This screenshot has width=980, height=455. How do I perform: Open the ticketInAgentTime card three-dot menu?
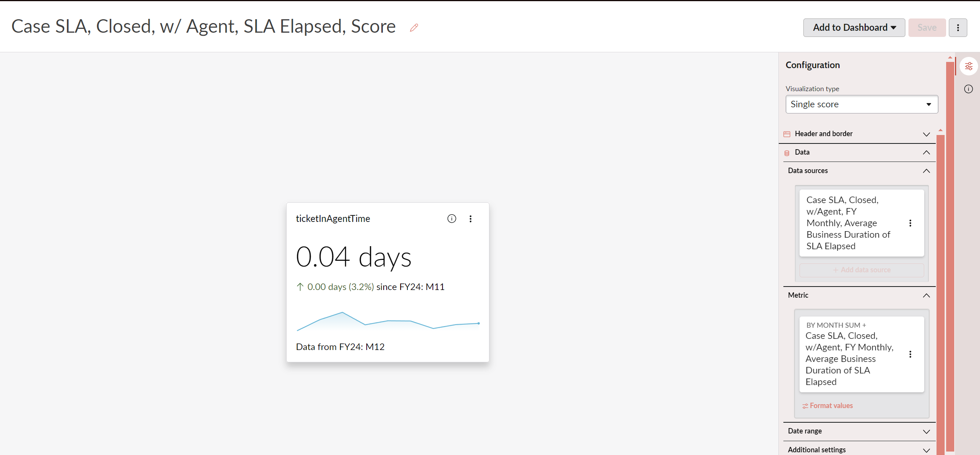coord(470,219)
